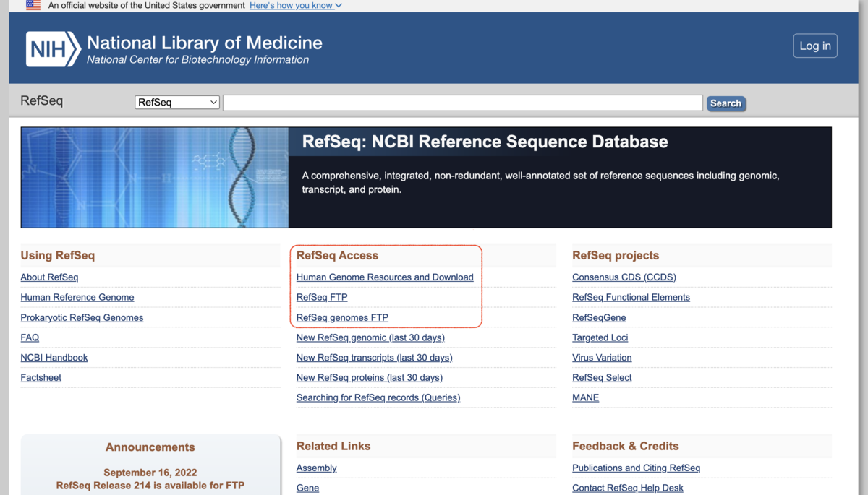Click the Log in button
868x495 pixels.
coord(815,46)
